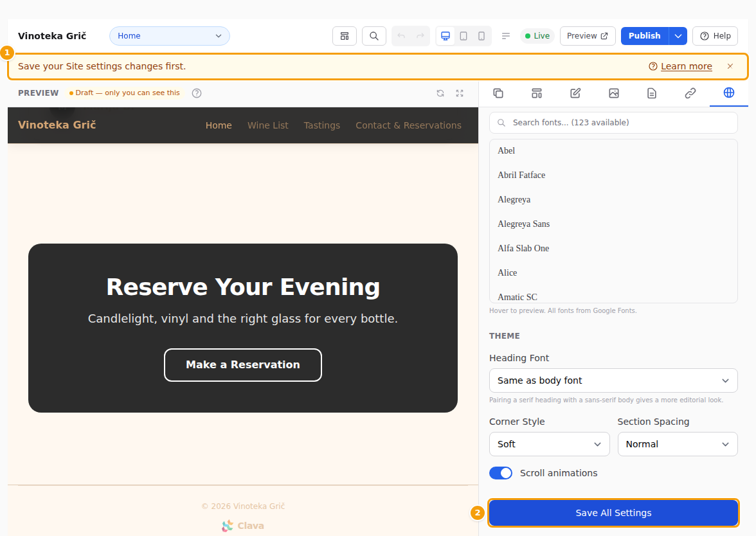Click the Live status badge

tap(537, 36)
